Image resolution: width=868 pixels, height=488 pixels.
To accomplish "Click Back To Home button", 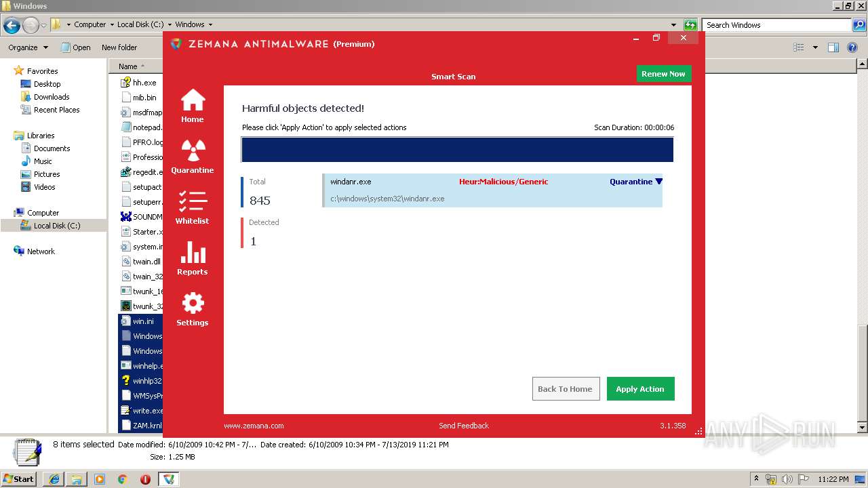I will (x=566, y=389).
